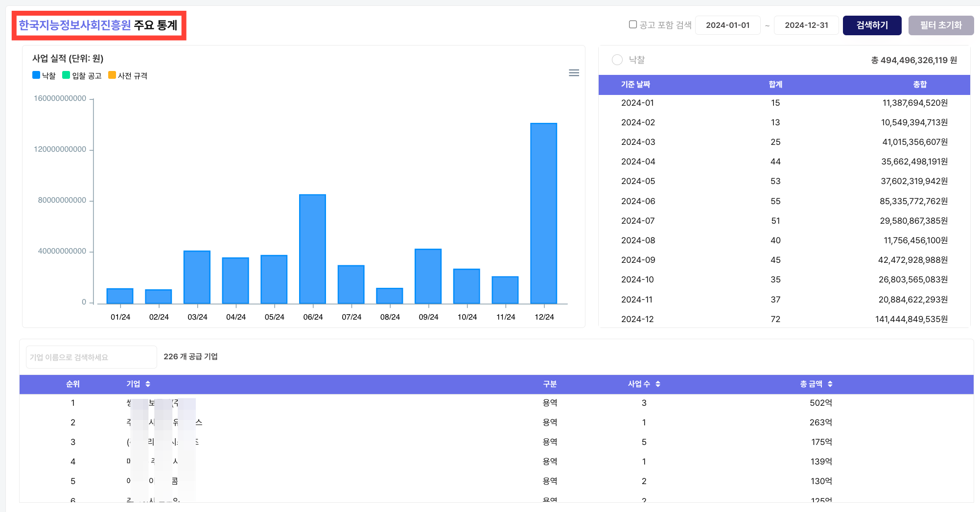Reset filters with 필터 초기화 button
The width and height of the screenshot is (980, 512).
(x=941, y=25)
